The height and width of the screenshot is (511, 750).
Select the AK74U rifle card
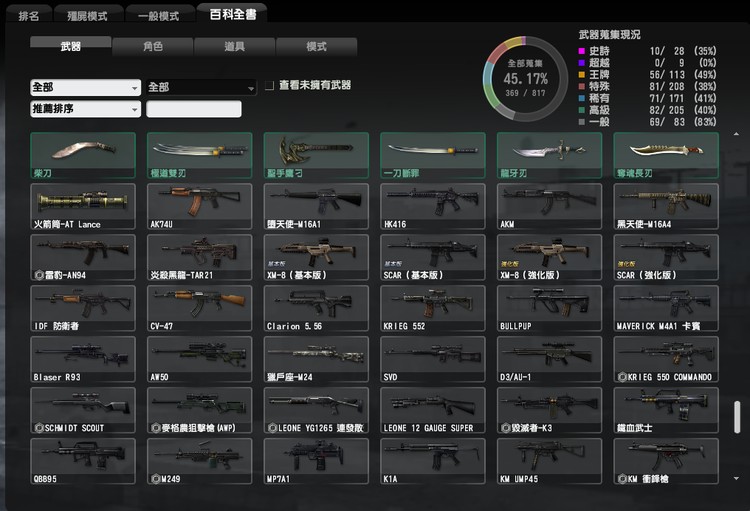pyautogui.click(x=199, y=206)
